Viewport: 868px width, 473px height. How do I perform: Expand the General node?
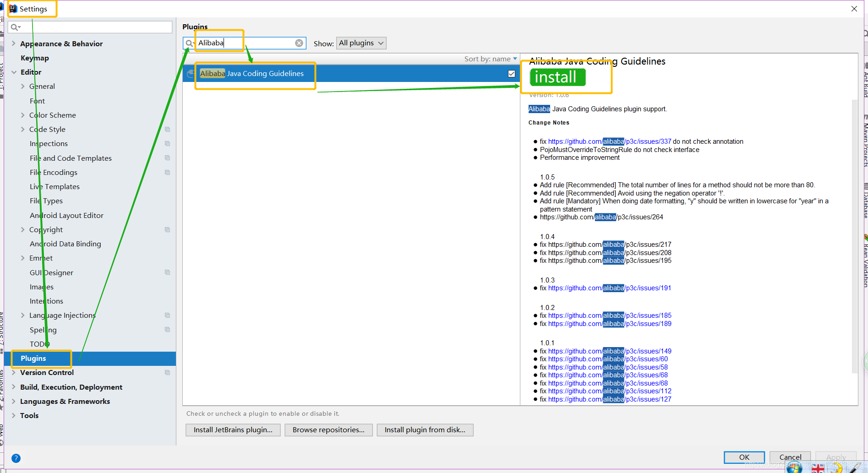tap(23, 86)
